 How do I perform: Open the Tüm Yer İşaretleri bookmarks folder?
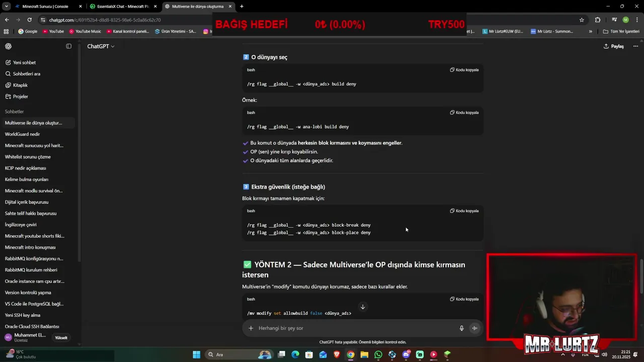(x=621, y=31)
